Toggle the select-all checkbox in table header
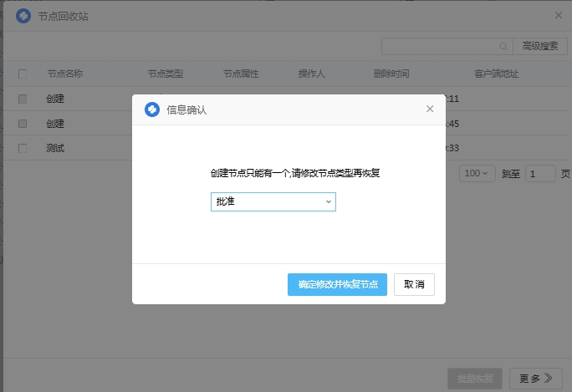Screen dimensions: 572x392 (23, 74)
